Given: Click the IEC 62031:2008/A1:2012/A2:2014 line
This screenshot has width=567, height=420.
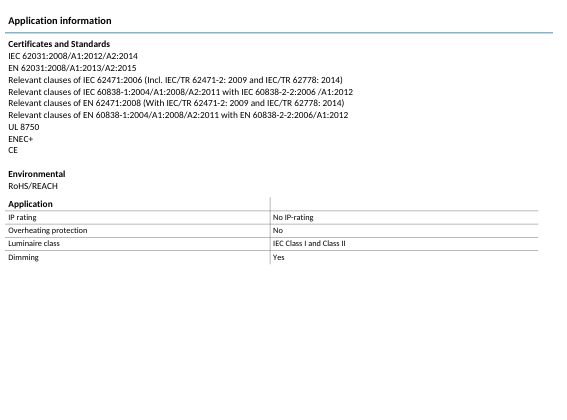Looking at the screenshot, I should coord(73,56).
